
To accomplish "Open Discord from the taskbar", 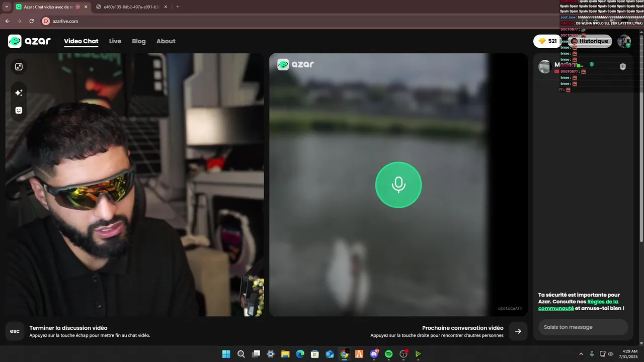I will pyautogui.click(x=374, y=354).
